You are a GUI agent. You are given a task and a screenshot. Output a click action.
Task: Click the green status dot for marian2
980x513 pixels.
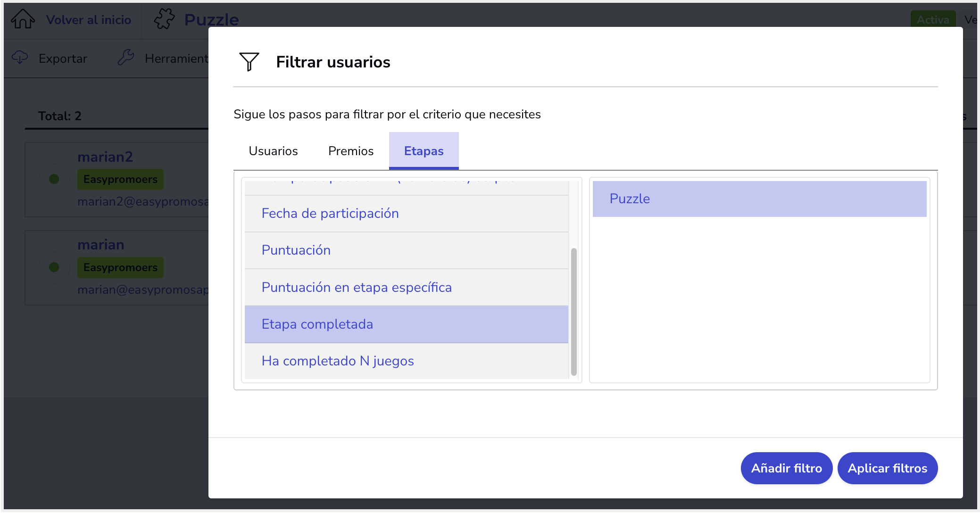pos(54,179)
